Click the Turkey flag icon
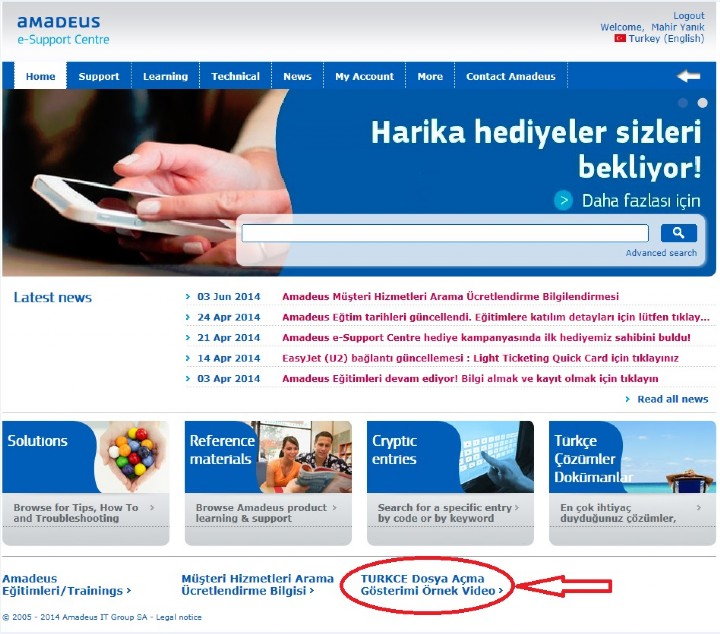 (620, 38)
